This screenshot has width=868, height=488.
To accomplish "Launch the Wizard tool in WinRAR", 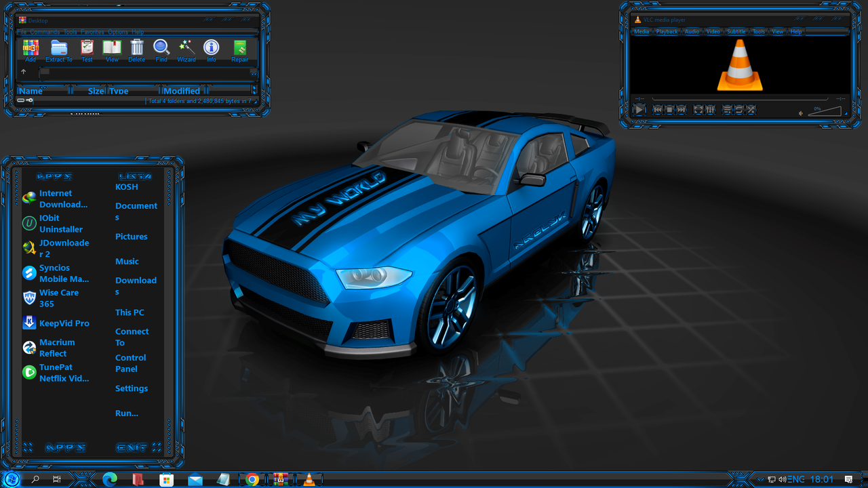I will coord(186,51).
